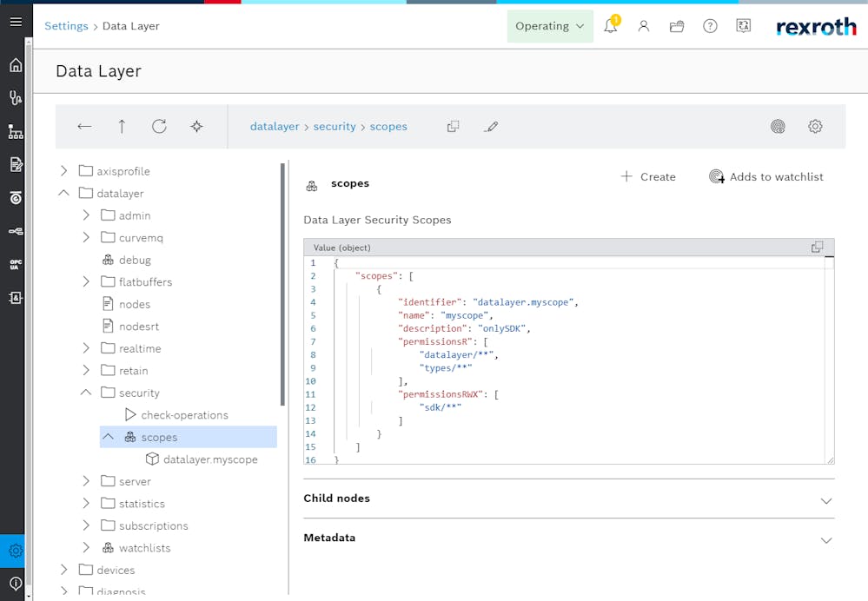Open the Operating mode dropdown
The width and height of the screenshot is (868, 601).
pos(550,26)
